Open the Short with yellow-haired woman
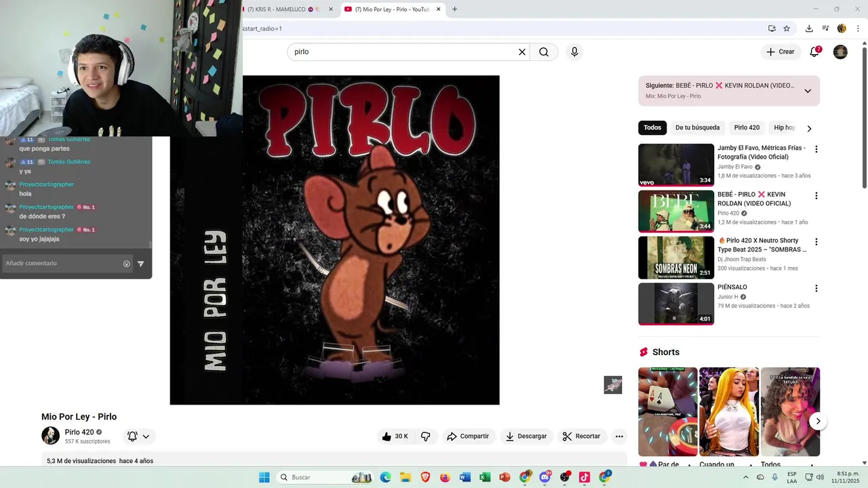Image resolution: width=868 pixels, height=488 pixels. [x=729, y=412]
